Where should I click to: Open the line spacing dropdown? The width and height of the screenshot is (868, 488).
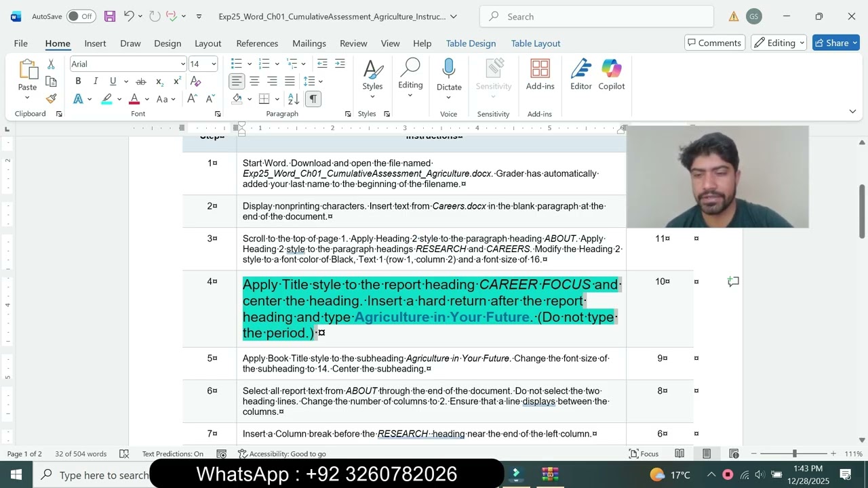313,81
